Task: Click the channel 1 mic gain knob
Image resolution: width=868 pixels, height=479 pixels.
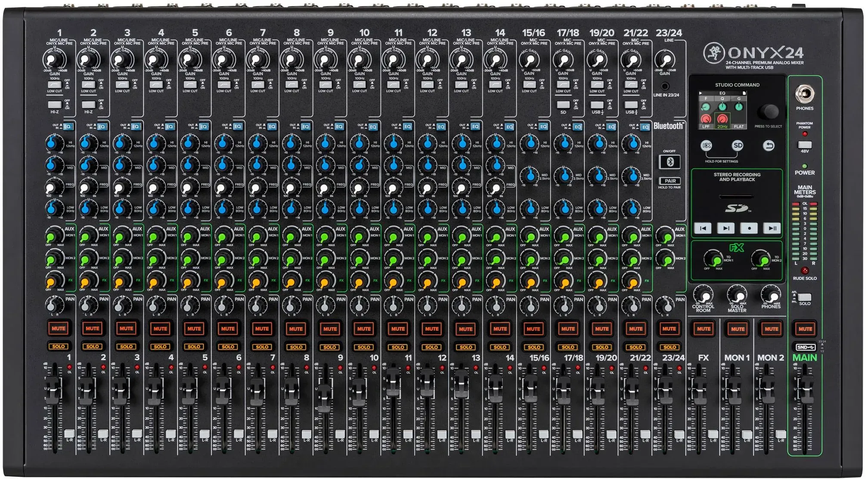Action: (54, 59)
